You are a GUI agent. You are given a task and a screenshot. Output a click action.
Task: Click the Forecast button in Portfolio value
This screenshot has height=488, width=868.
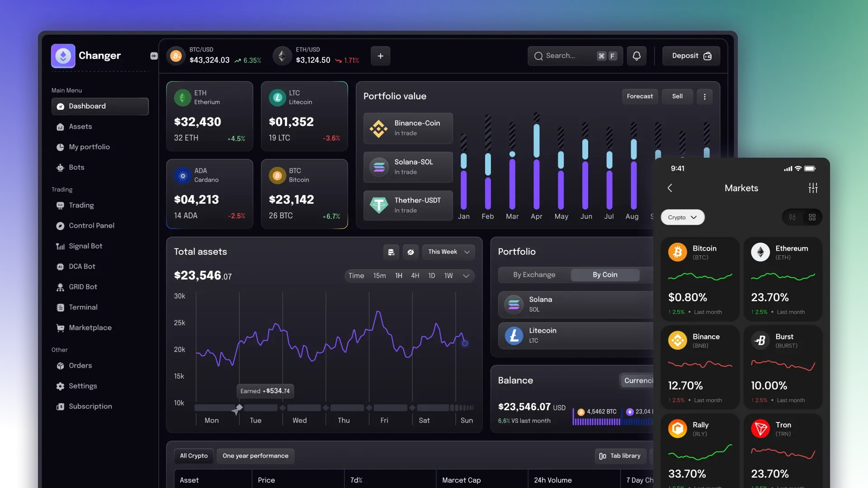click(x=640, y=96)
